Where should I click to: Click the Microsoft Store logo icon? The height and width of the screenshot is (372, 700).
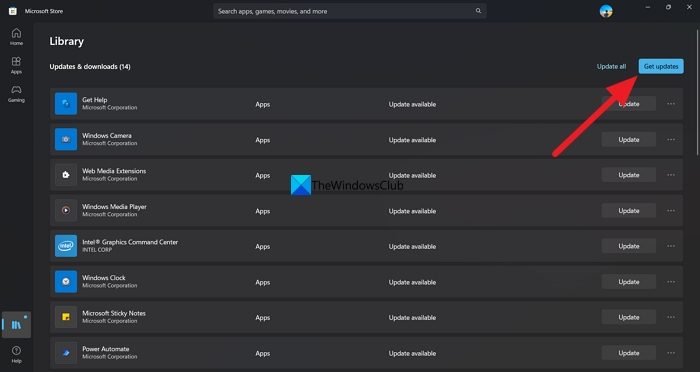[12, 11]
